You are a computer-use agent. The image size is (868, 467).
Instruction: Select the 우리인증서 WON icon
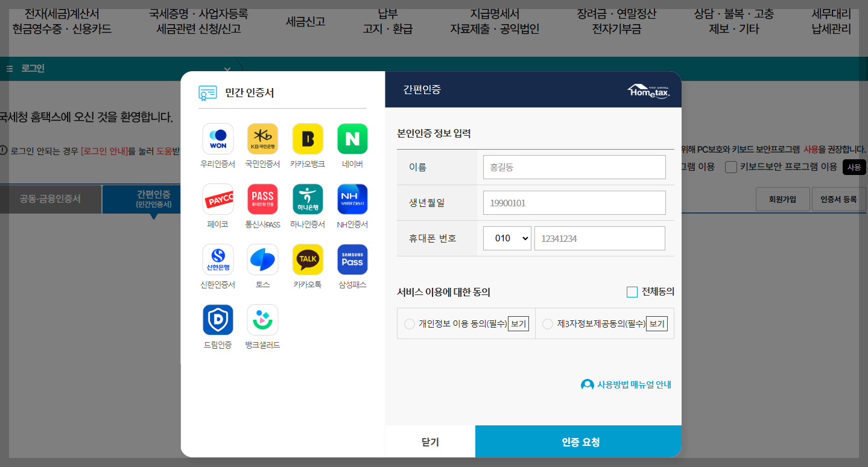point(218,139)
